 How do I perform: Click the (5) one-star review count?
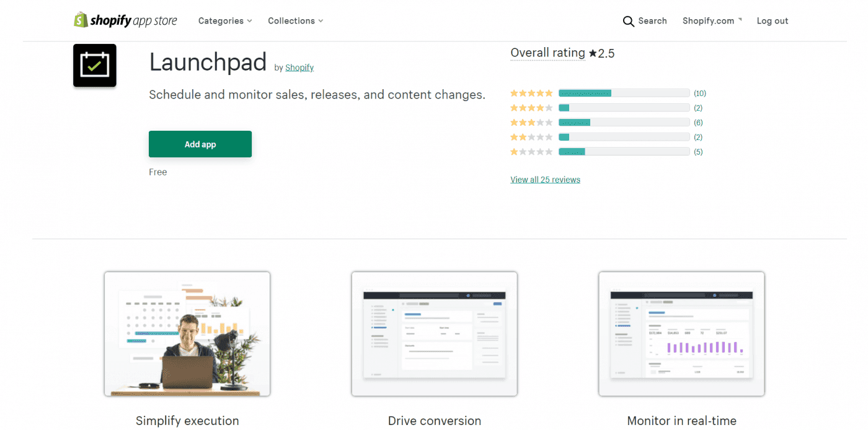[698, 152]
